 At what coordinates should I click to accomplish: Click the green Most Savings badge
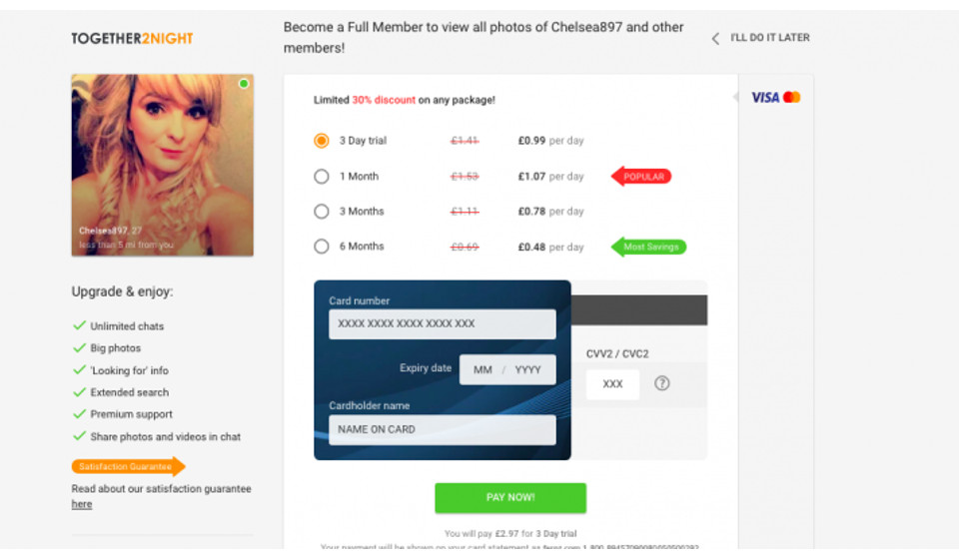tap(649, 247)
